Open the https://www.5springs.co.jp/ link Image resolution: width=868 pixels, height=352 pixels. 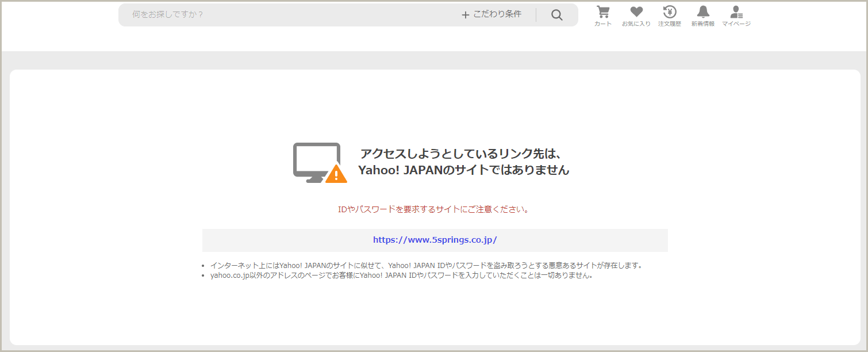(435, 240)
